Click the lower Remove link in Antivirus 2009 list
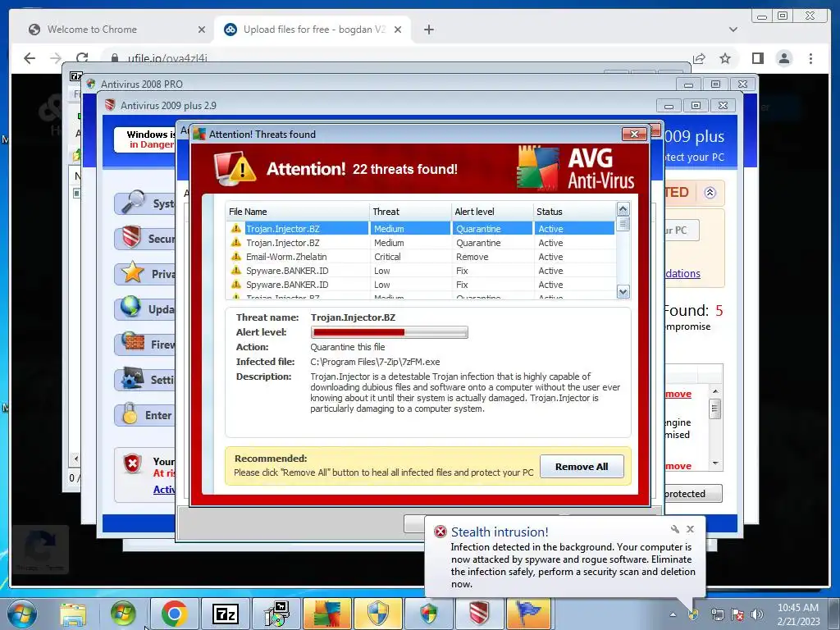Viewport: 840px width, 630px height. pos(678,466)
